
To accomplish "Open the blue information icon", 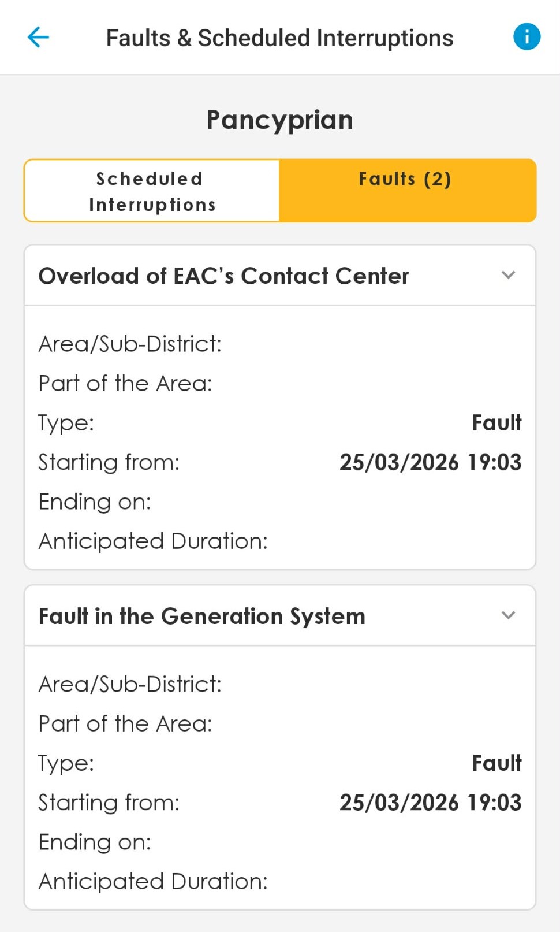I will coord(527,37).
